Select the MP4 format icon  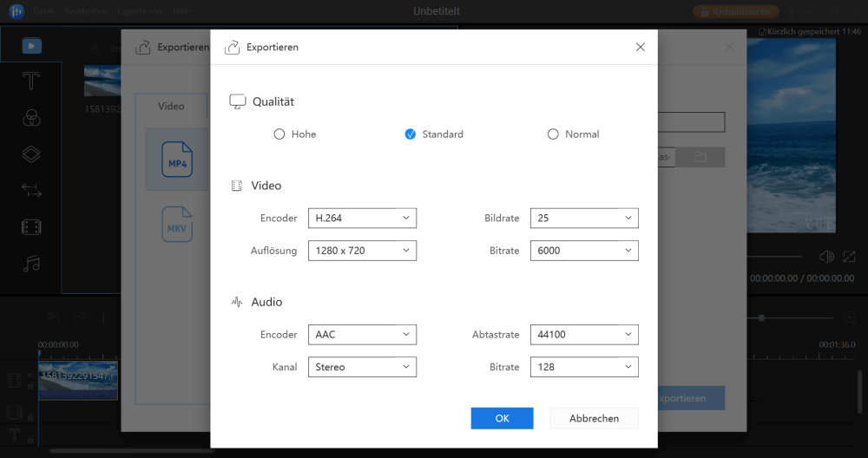177,160
